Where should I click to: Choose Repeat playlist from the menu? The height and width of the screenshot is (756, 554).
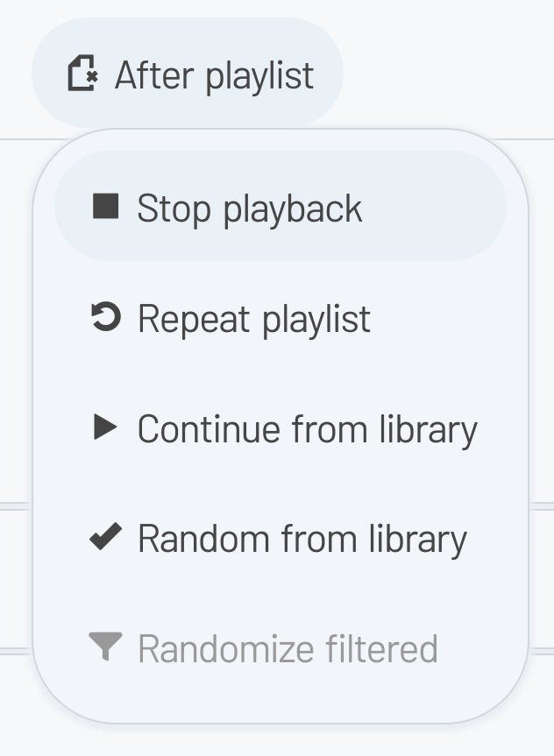click(x=281, y=317)
